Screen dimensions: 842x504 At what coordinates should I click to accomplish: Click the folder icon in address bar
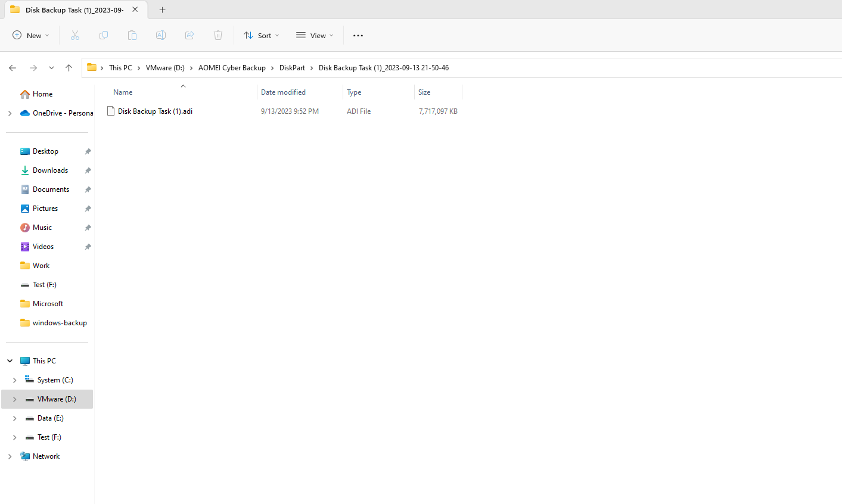pos(92,67)
